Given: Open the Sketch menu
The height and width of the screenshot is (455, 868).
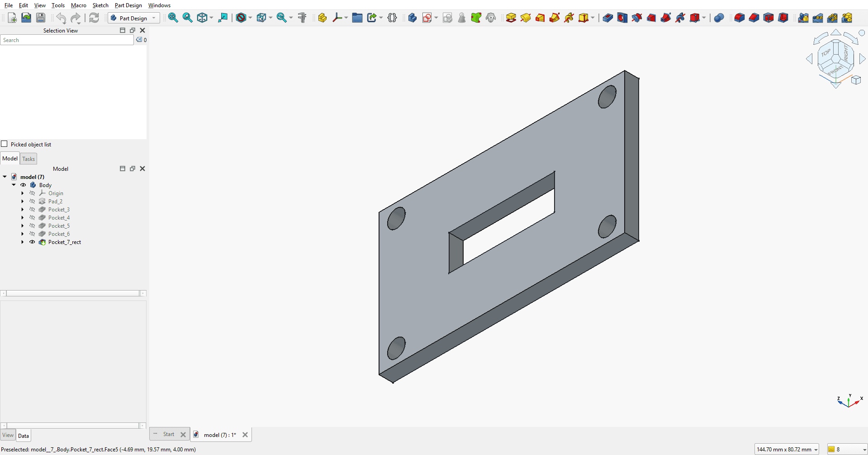Looking at the screenshot, I should pos(100,5).
